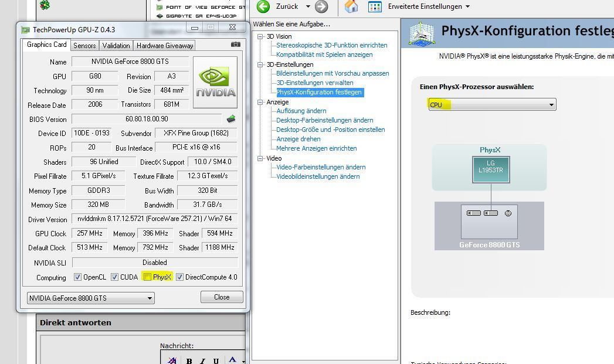Image resolution: width=614 pixels, height=364 pixels.
Task: Click the GPU-Z title bar icon
Action: coord(25,30)
